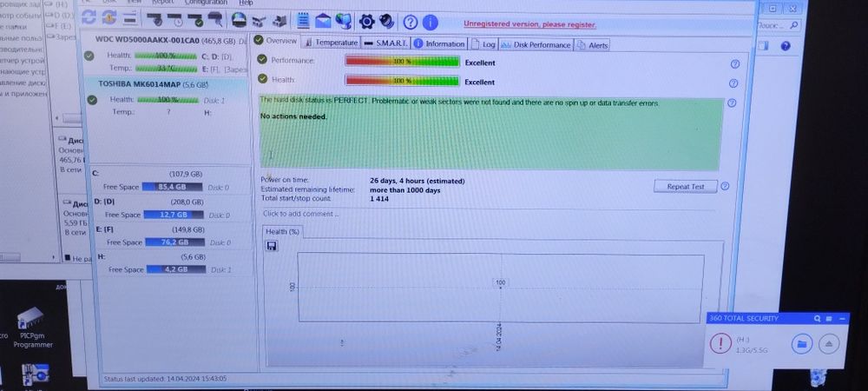Click the Total start/stop count value 1 414
This screenshot has height=391, width=868.
(x=379, y=199)
